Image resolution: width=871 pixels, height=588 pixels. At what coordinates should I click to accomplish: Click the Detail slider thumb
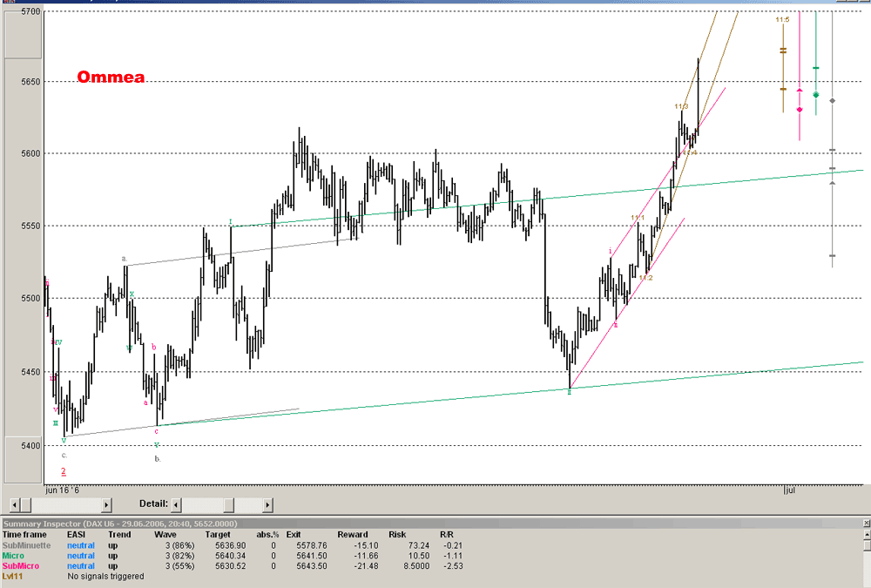pos(229,505)
